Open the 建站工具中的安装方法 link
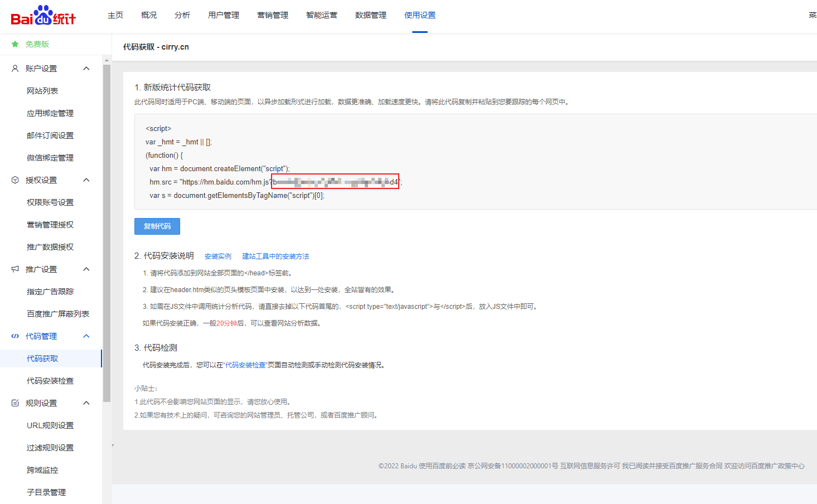Image resolution: width=817 pixels, height=504 pixels. [275, 256]
